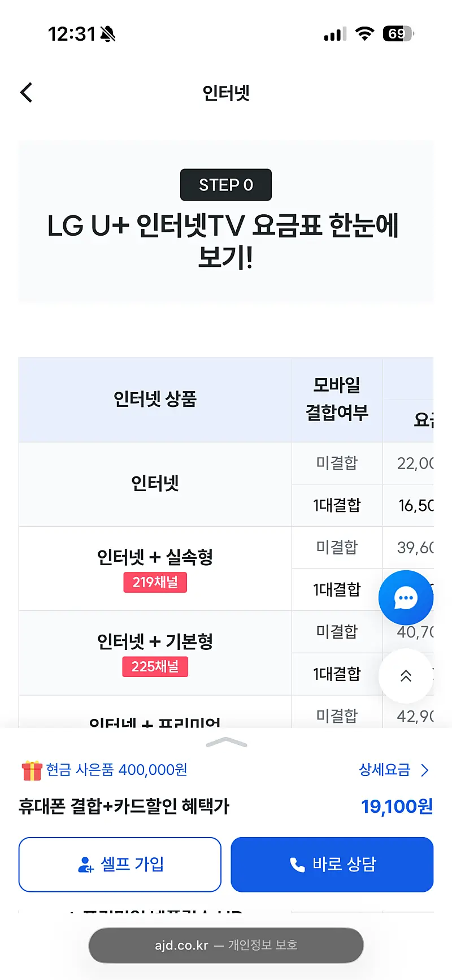Tap the red gift box icon

pyautogui.click(x=32, y=770)
